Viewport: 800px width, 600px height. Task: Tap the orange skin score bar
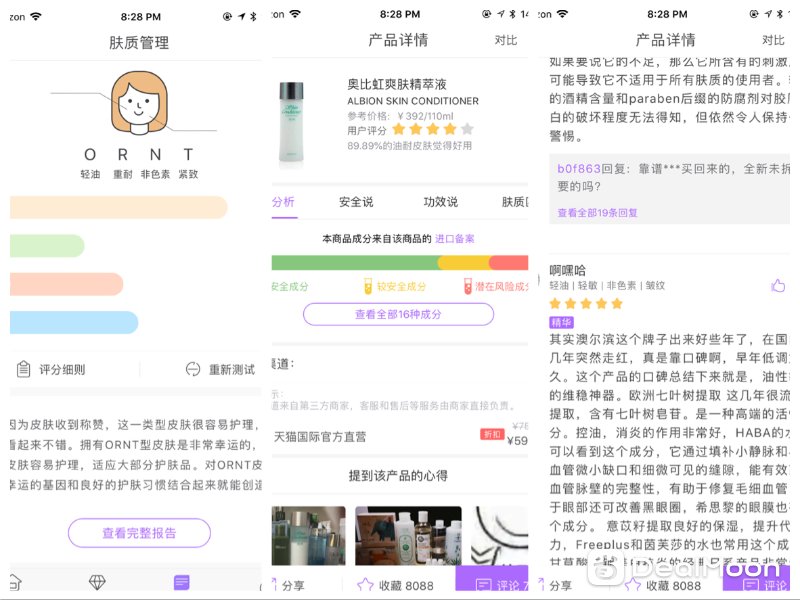(118, 208)
